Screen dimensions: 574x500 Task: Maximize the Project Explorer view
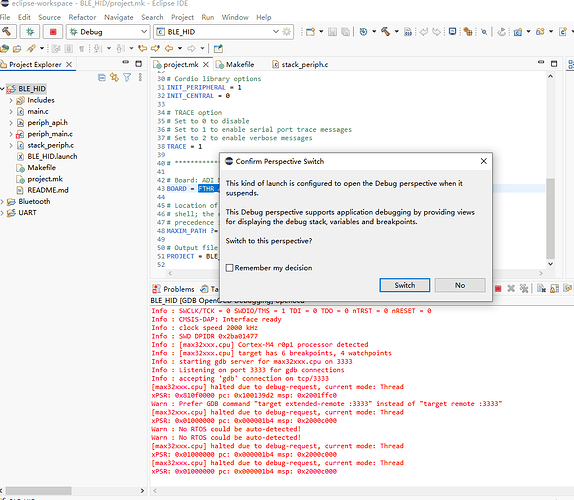click(138, 64)
